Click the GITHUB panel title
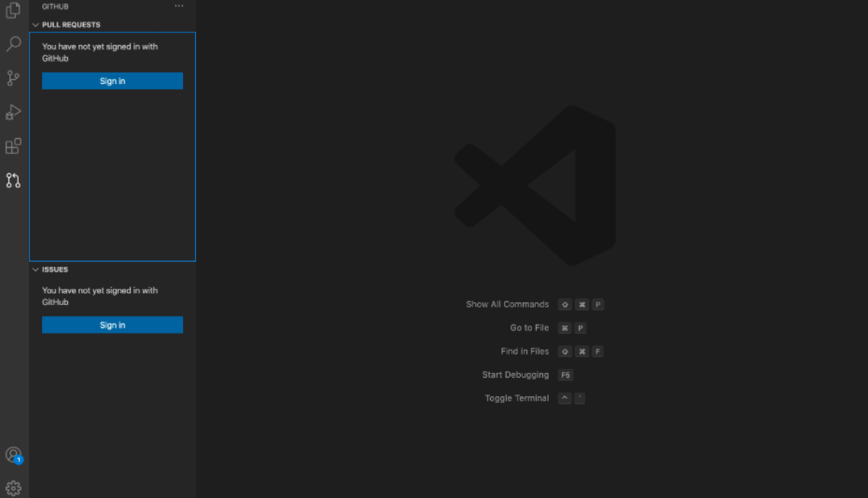This screenshot has height=498, width=868. (x=55, y=7)
